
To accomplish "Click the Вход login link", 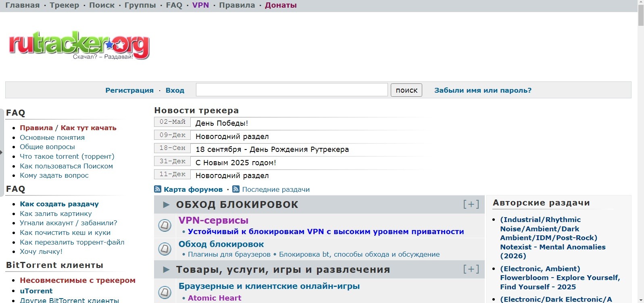I will [175, 90].
